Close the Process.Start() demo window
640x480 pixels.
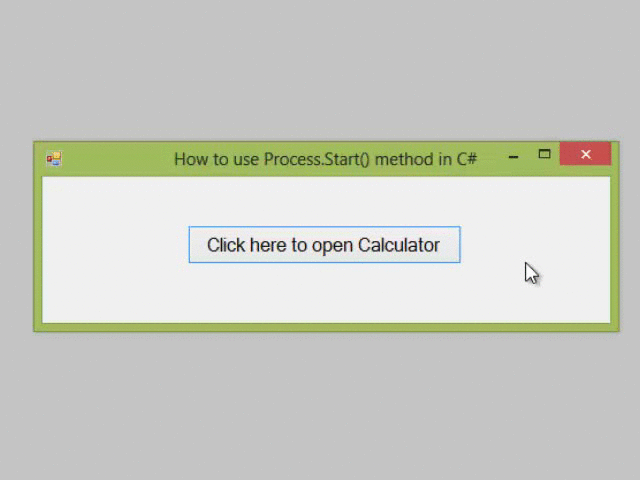click(x=585, y=154)
